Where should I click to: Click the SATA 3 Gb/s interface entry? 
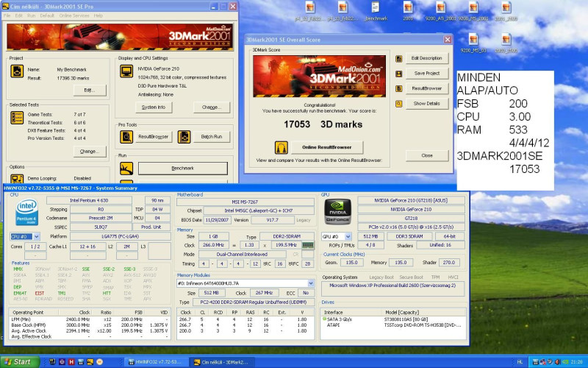(x=340, y=319)
